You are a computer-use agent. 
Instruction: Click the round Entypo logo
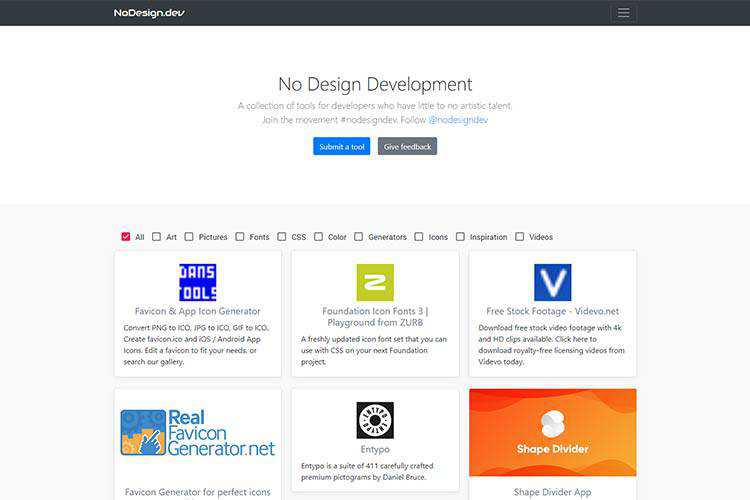pyautogui.click(x=375, y=420)
